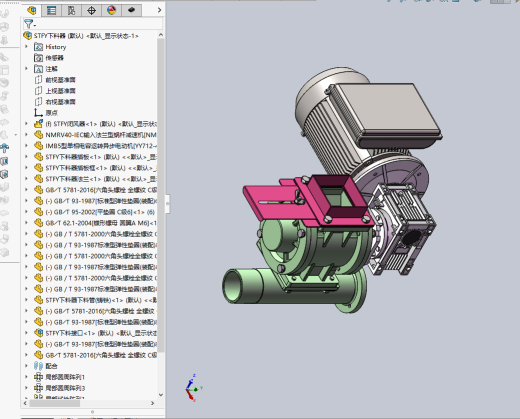Show more manager tabs with right arrow

point(159,10)
